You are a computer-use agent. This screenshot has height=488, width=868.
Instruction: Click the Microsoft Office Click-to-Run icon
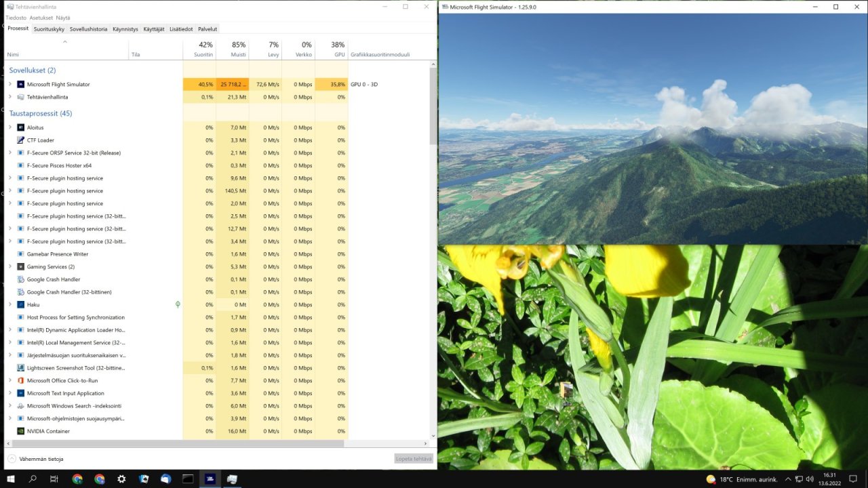(x=21, y=380)
